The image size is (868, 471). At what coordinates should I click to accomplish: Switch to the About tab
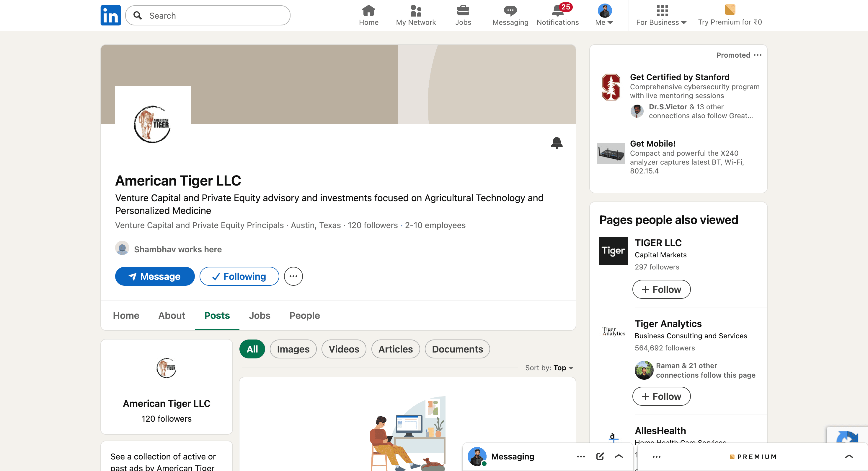tap(172, 315)
